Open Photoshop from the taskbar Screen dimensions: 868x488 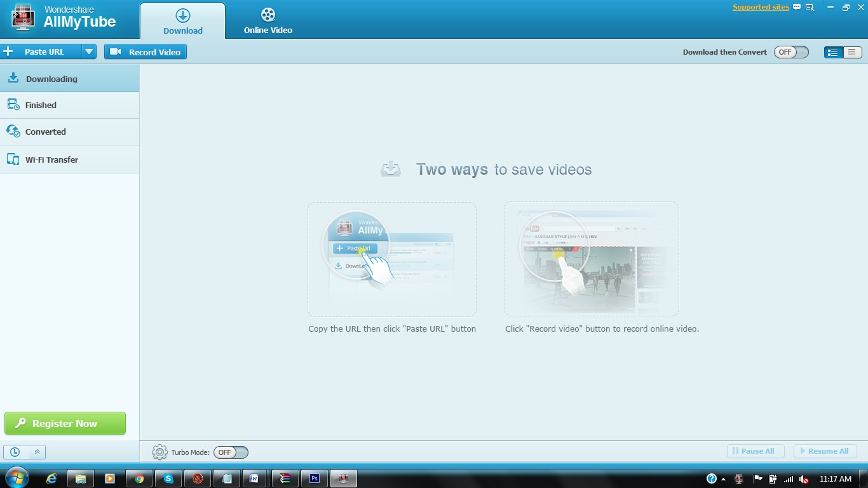(x=315, y=478)
